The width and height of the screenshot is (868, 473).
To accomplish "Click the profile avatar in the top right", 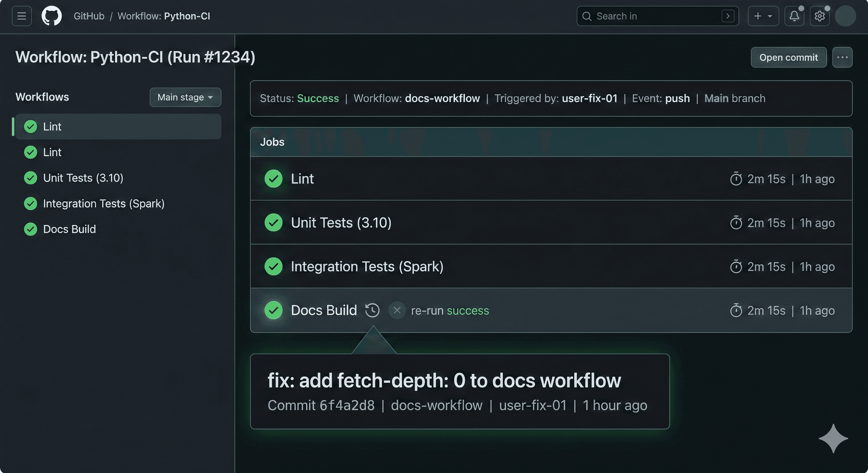I will [846, 16].
